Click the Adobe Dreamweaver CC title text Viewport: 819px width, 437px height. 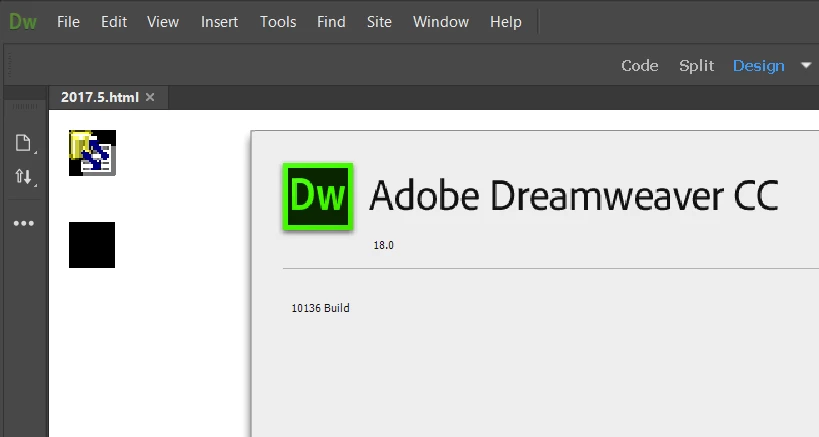(x=574, y=195)
